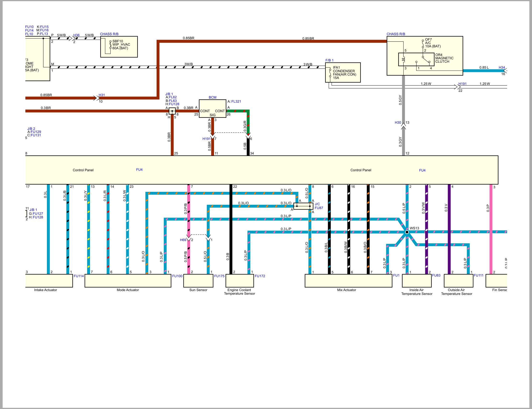Click the Sun Sensor label
The width and height of the screenshot is (532, 409).
[x=198, y=290]
